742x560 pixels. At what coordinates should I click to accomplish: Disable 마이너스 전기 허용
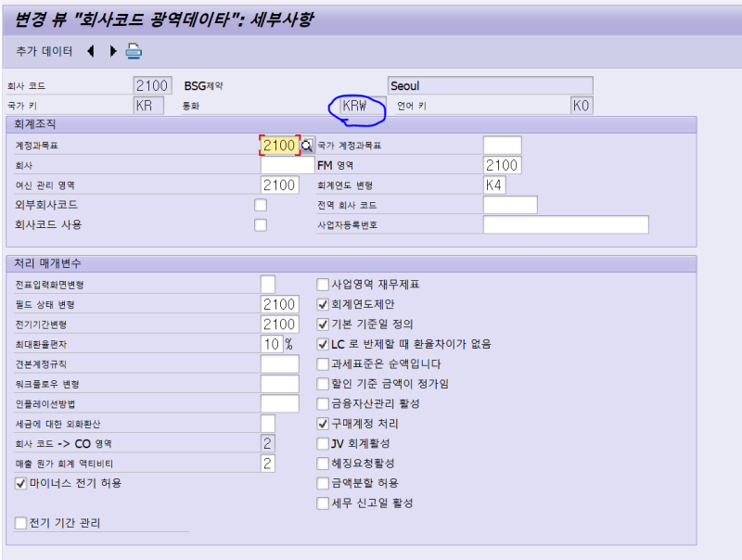pos(19,482)
